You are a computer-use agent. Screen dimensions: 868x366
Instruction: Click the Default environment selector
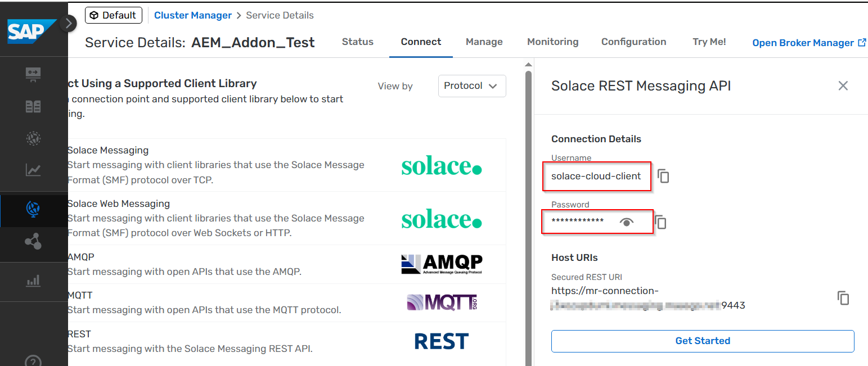point(114,15)
